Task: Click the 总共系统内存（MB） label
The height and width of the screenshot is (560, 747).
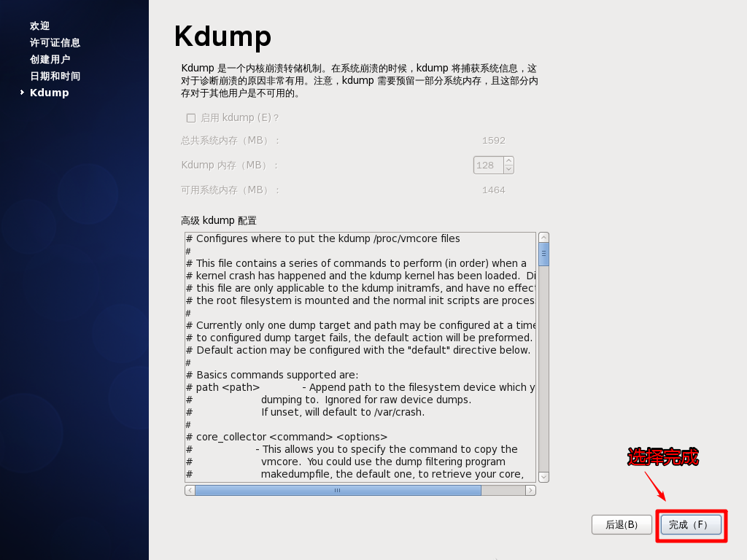Action: [230, 141]
